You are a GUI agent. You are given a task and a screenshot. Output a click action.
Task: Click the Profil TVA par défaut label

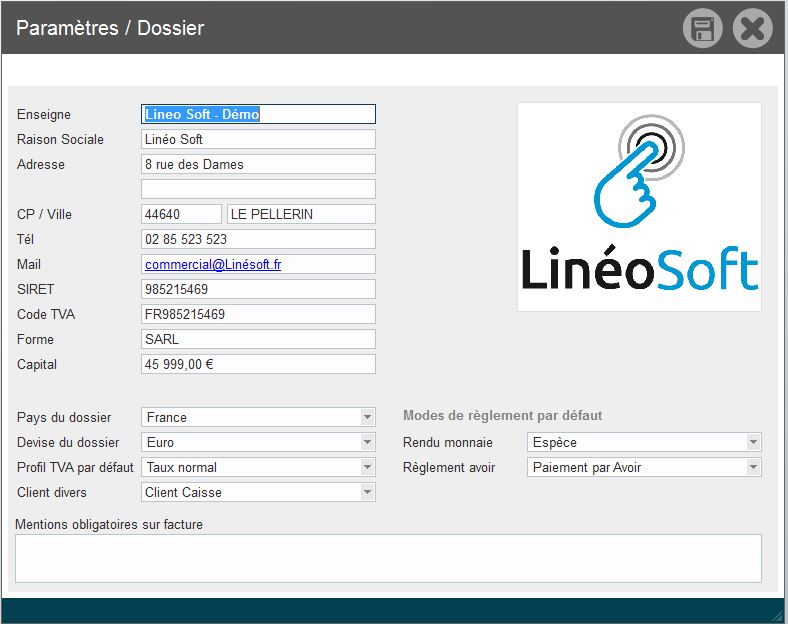(75, 468)
